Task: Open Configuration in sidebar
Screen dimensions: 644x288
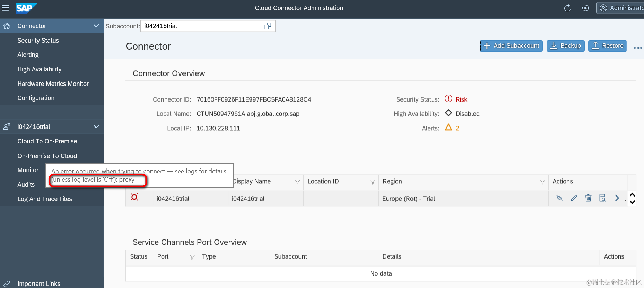Action: click(x=36, y=98)
